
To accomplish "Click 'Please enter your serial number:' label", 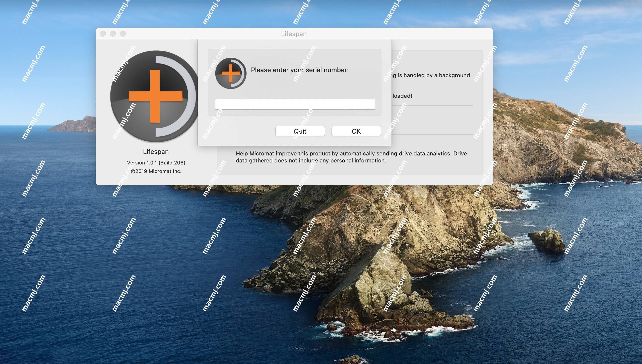I will pos(300,70).
